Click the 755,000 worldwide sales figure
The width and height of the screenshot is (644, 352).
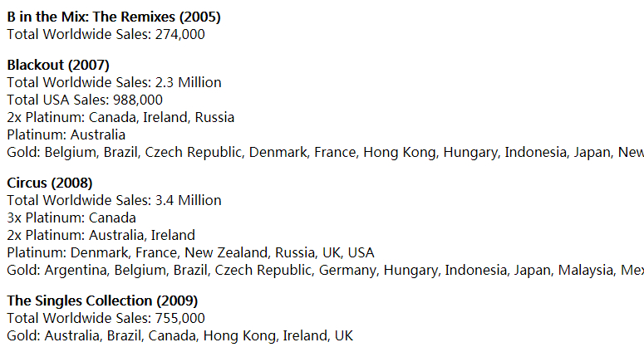[x=179, y=318]
